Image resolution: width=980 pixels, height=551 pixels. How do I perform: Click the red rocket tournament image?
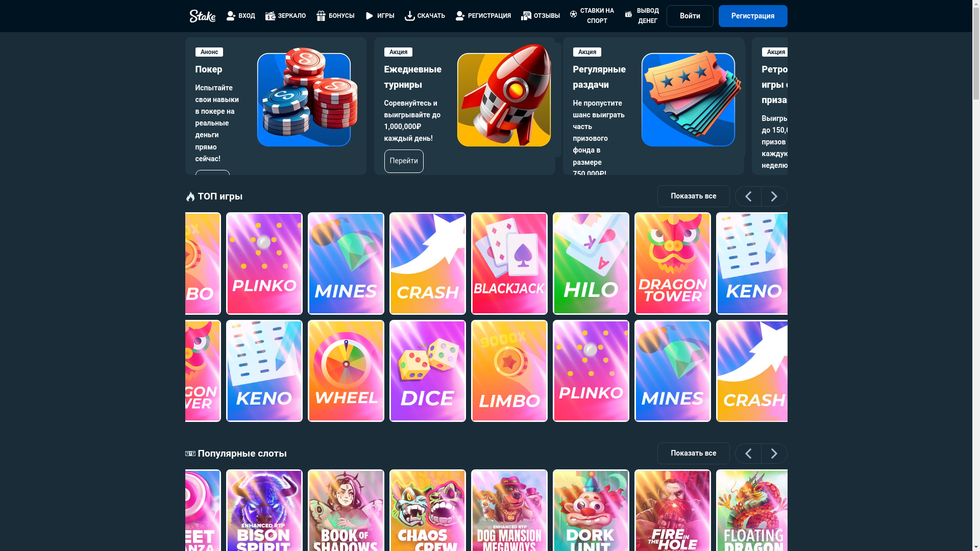[x=504, y=96]
